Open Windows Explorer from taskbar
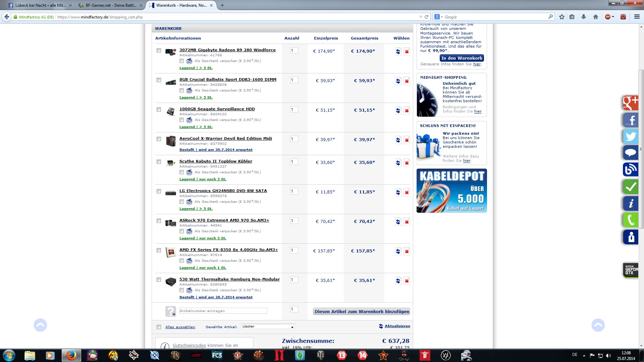Image resolution: width=644 pixels, height=362 pixels. point(30,355)
